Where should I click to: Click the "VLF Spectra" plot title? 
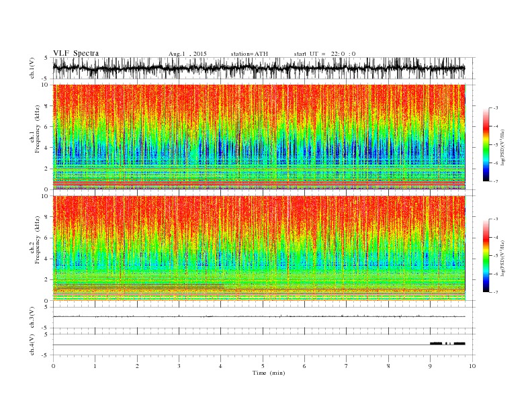[76, 53]
